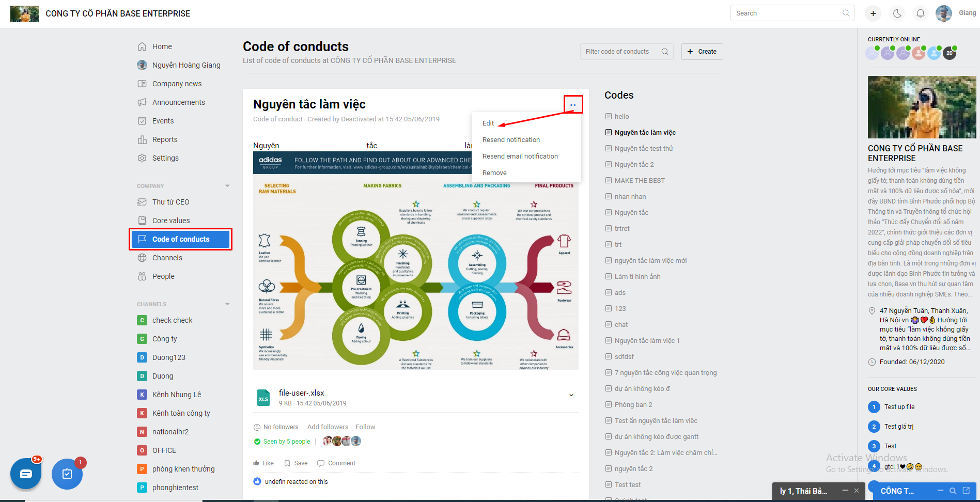Click the Comment speech icon
This screenshot has height=502, width=980.
[321, 463]
